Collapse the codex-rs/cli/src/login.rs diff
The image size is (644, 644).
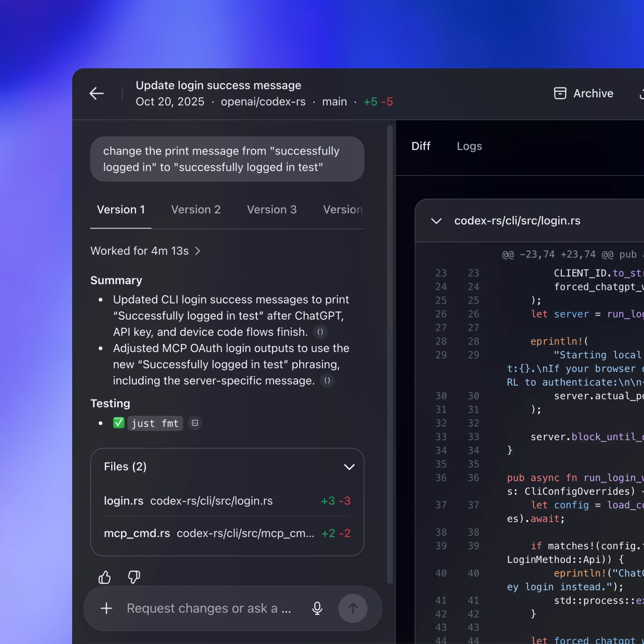click(436, 221)
